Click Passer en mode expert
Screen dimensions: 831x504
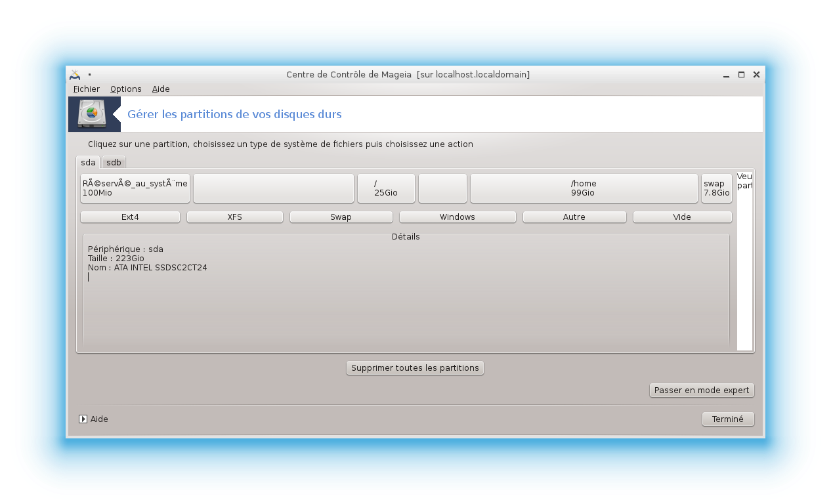coord(701,390)
